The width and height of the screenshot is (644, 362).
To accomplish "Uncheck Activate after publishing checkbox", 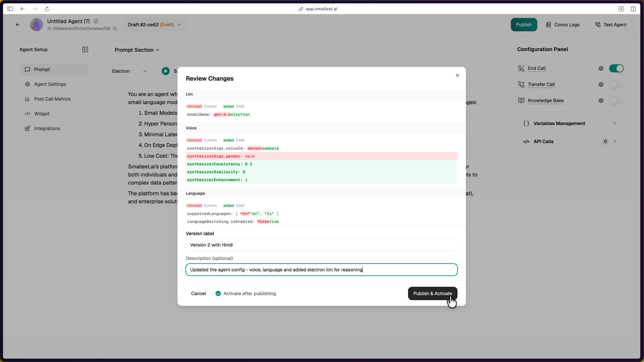I will (218, 294).
